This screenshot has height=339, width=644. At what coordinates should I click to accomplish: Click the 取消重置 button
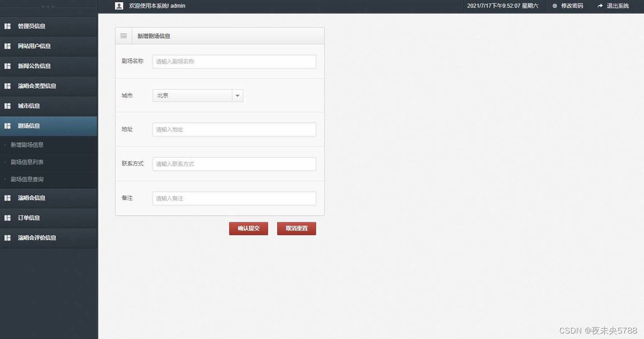coord(297,228)
